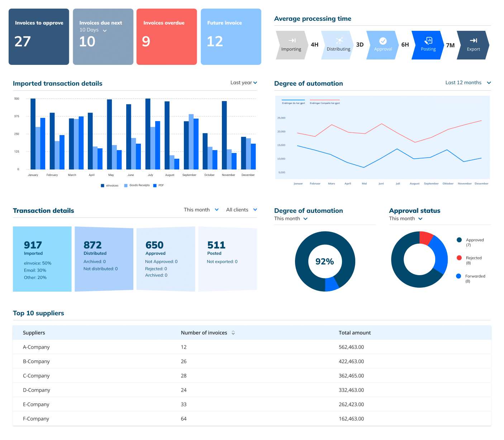Click the Rejected legend dot

459,258
